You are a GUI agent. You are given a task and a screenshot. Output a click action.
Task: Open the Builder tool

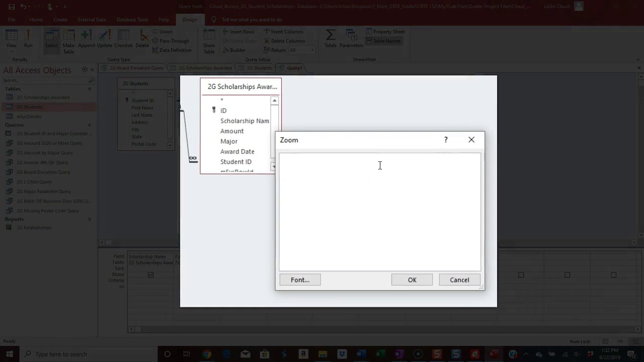(x=234, y=50)
